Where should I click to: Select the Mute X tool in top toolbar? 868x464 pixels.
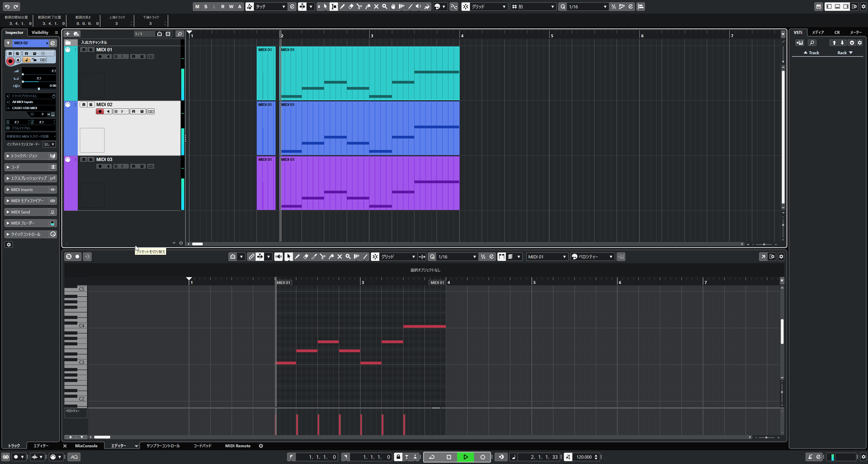coord(376,6)
